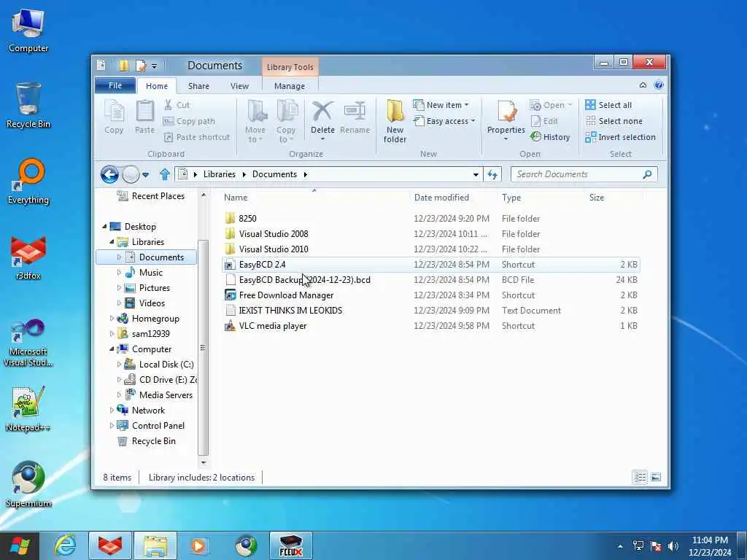The width and height of the screenshot is (747, 560).
Task: Open the Start button on taskbar
Action: pyautogui.click(x=20, y=545)
